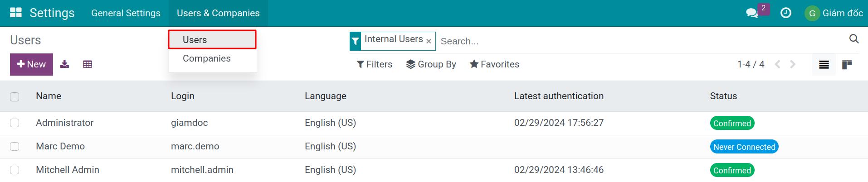Viewport: 868px width, 182px height.
Task: Open the spreadsheet insert icon
Action: [88, 64]
